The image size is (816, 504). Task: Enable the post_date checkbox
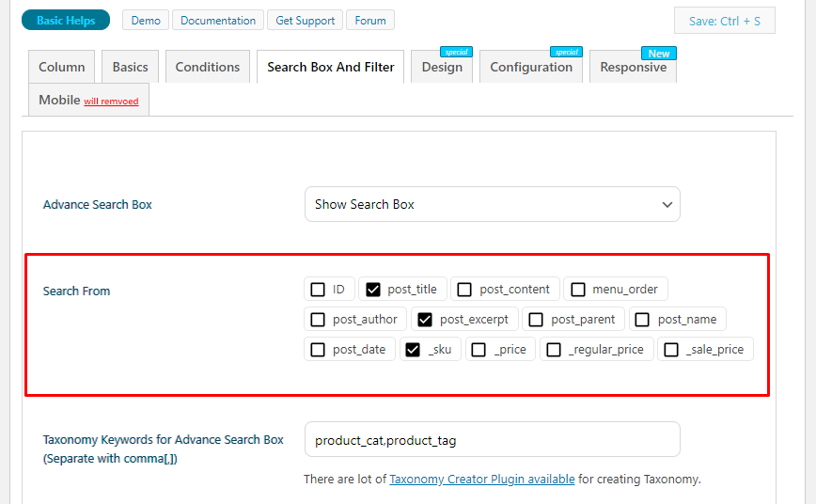pyautogui.click(x=318, y=350)
